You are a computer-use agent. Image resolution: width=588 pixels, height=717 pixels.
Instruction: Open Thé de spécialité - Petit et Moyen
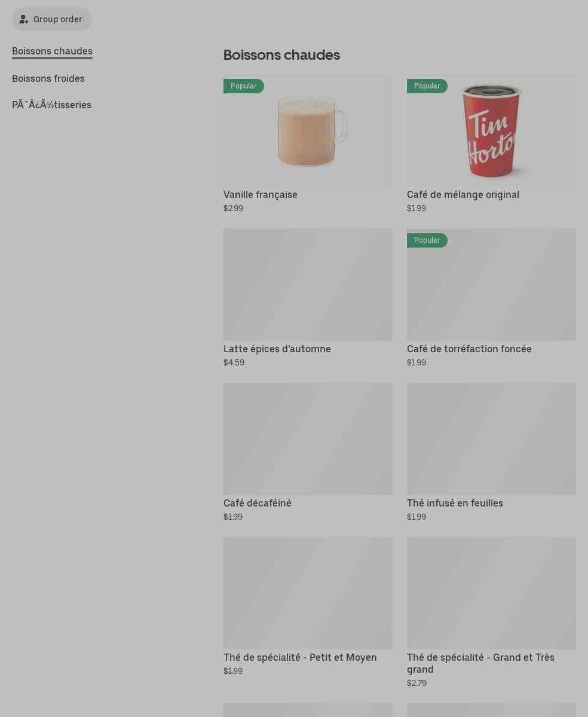[300, 658]
